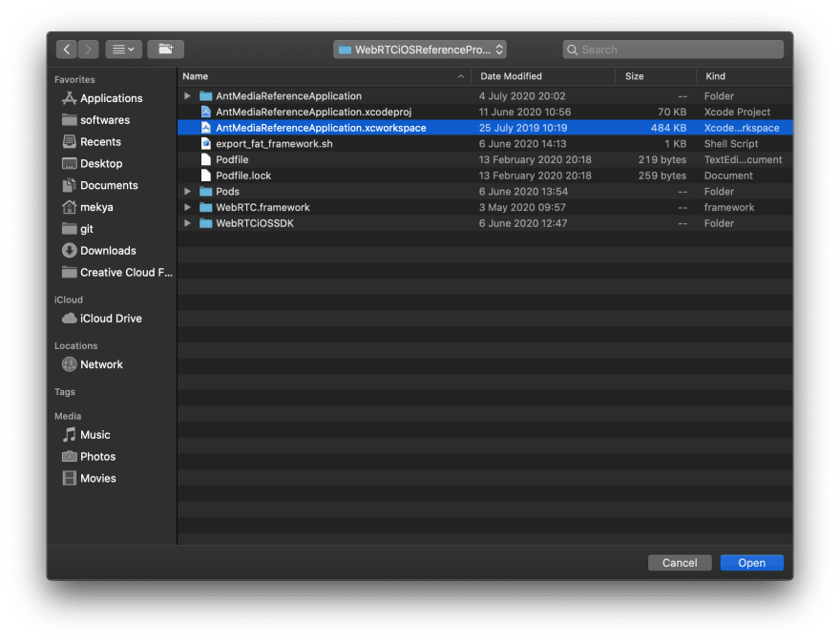Expand the AntMediaReferenceApplication folder triangle
Image resolution: width=840 pixels, height=642 pixels.
coord(187,95)
